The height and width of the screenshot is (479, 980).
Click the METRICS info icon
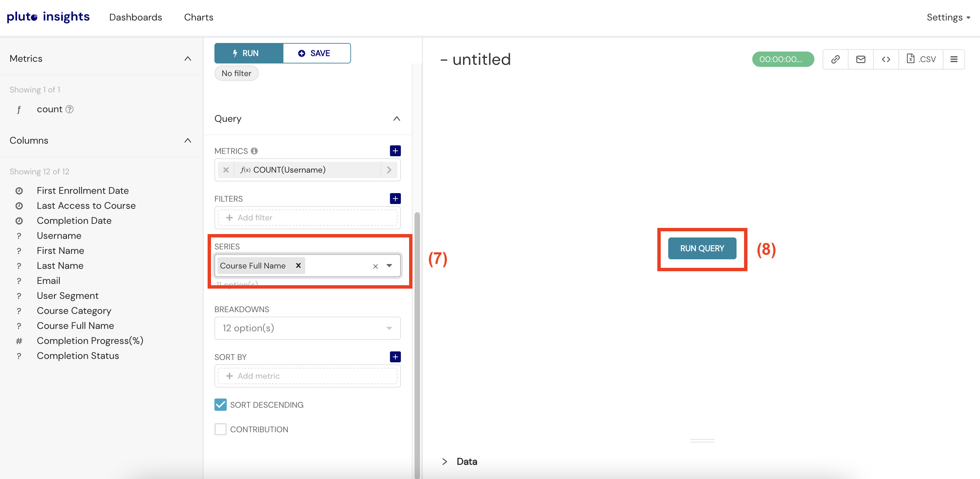coord(254,151)
